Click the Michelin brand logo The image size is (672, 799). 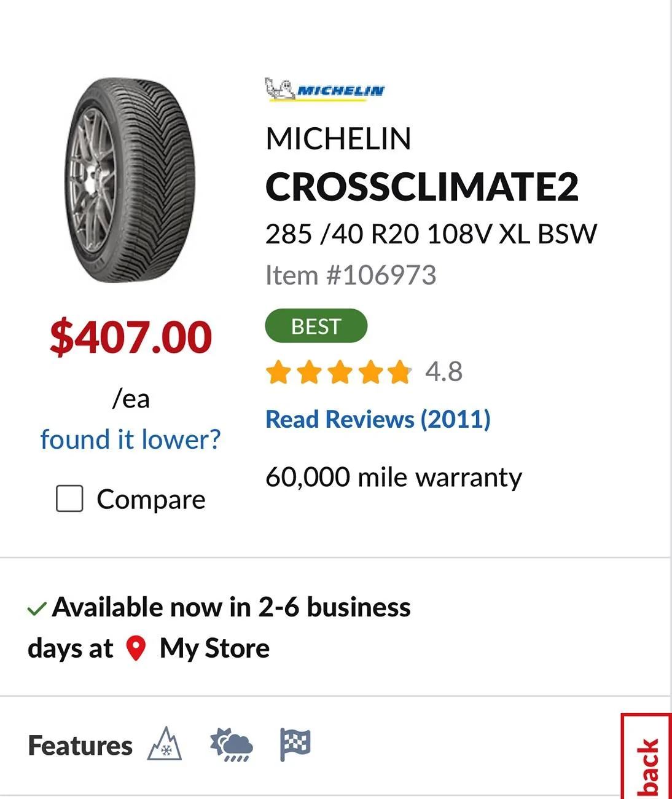pos(324,89)
